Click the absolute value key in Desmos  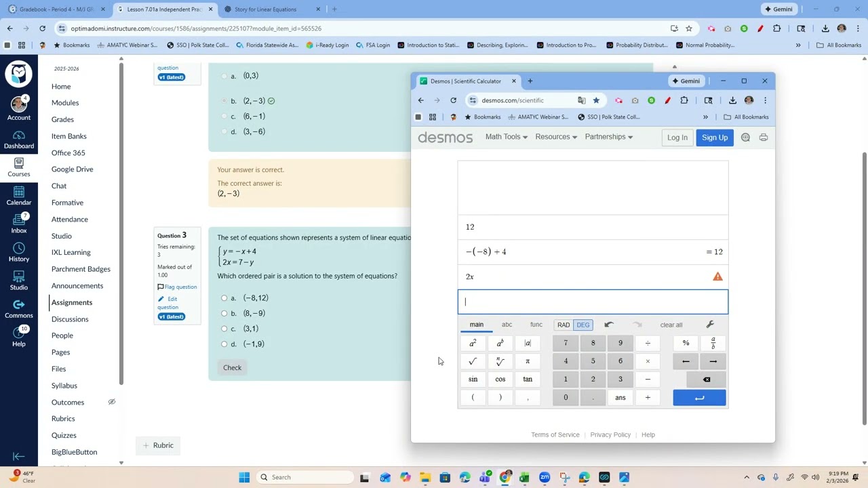point(528,343)
